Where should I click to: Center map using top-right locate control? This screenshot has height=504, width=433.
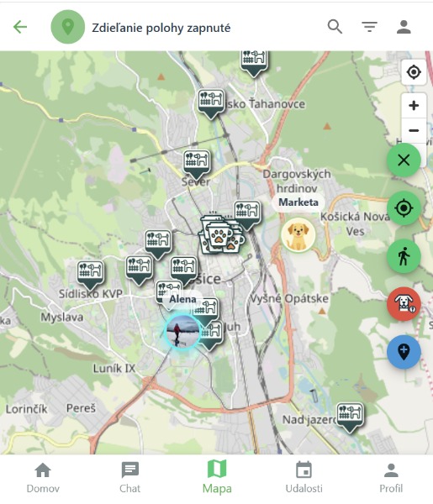pos(414,72)
